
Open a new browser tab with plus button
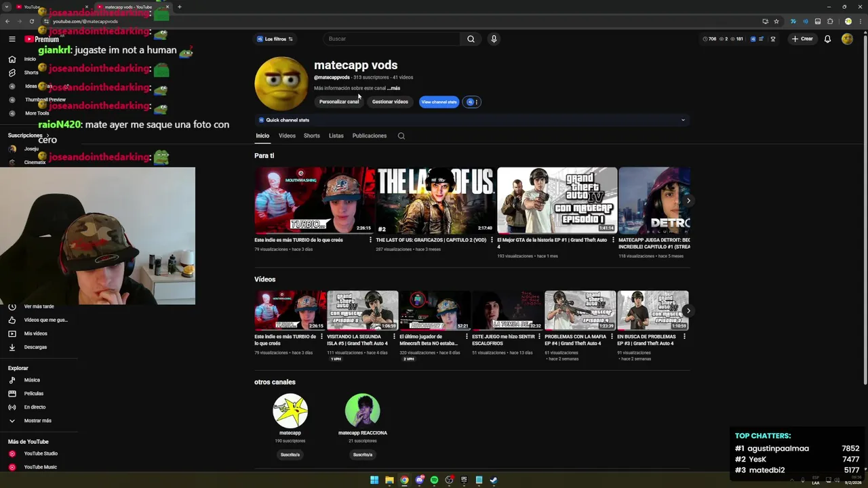click(x=179, y=7)
